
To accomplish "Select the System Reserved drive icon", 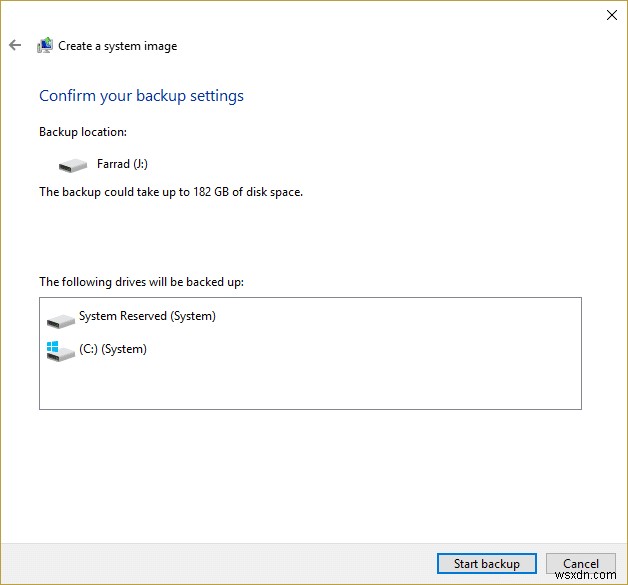I will coord(61,321).
